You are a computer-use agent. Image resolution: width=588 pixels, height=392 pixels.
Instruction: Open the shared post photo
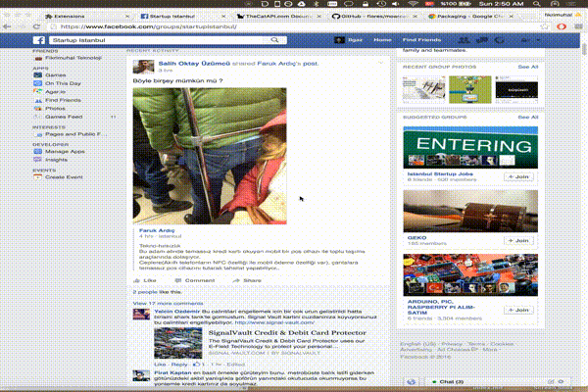point(210,156)
